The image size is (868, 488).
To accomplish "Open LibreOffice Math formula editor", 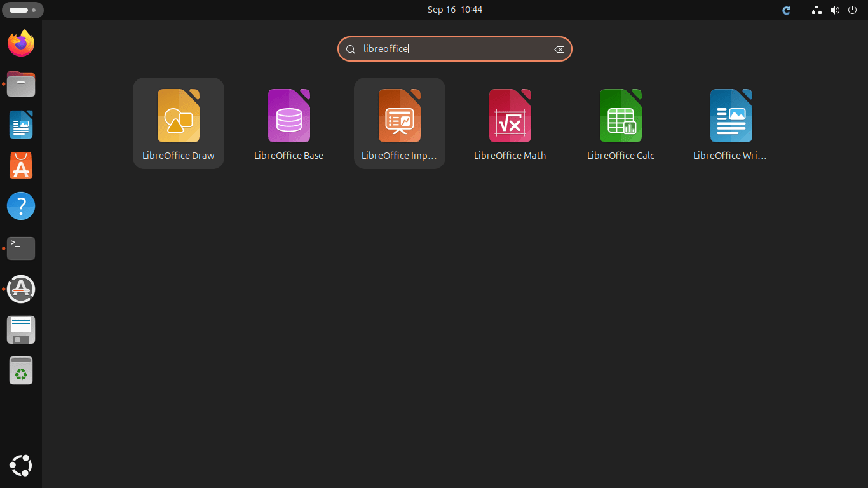I will click(x=510, y=123).
